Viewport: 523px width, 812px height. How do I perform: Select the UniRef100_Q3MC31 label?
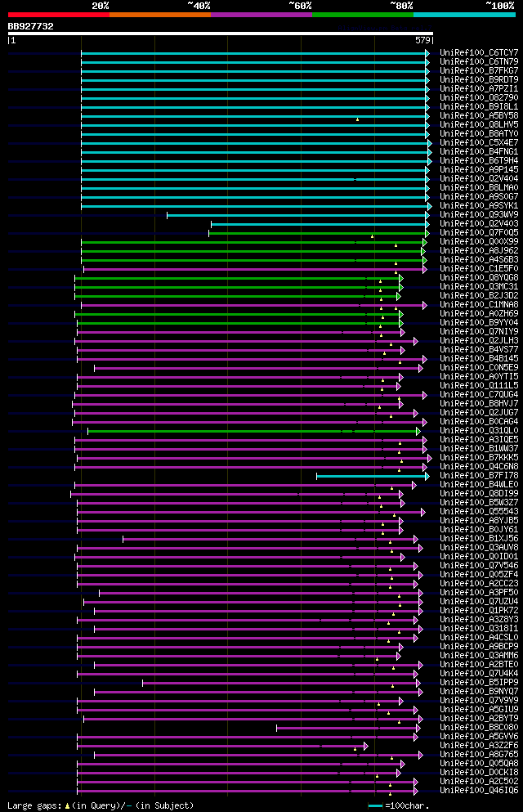point(479,286)
